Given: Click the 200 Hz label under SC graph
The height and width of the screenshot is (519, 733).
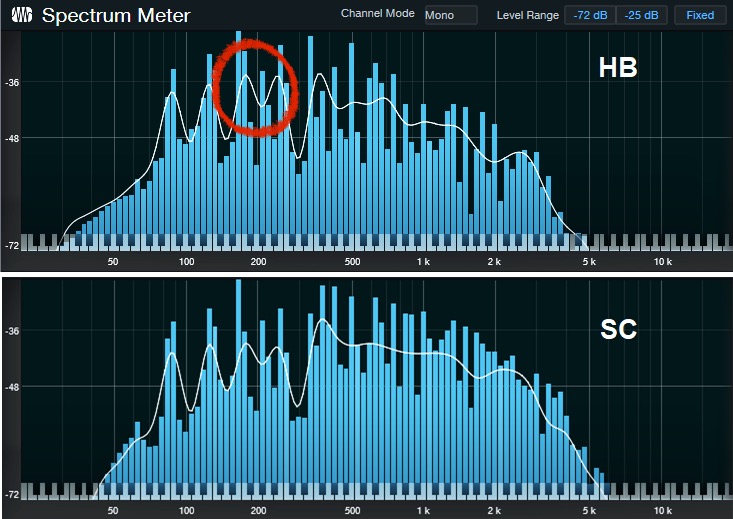Looking at the screenshot, I should pyautogui.click(x=258, y=511).
